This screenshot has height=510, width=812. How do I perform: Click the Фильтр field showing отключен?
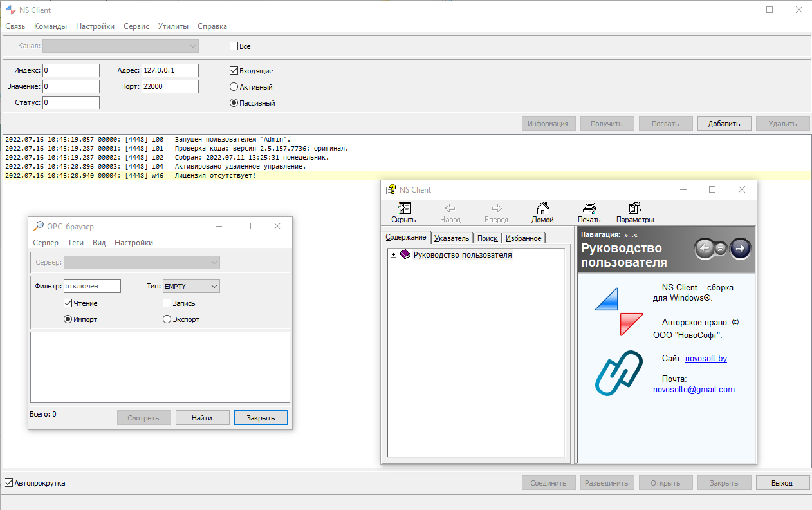click(92, 286)
